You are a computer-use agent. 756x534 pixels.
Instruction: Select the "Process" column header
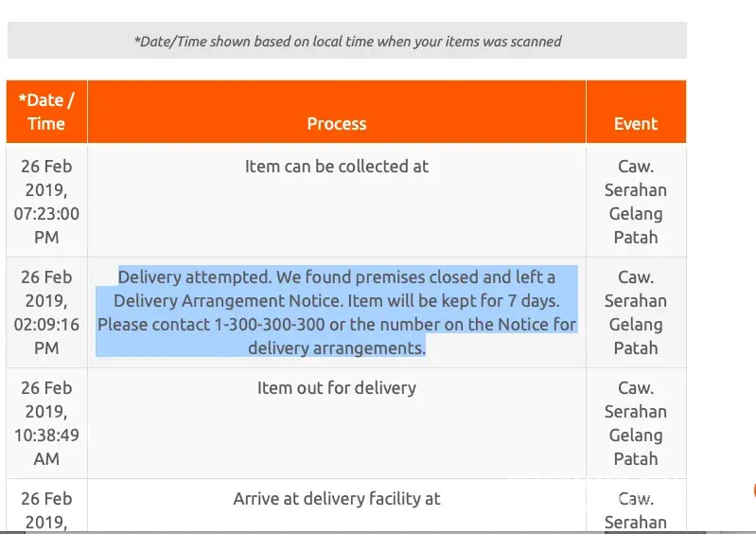point(336,124)
